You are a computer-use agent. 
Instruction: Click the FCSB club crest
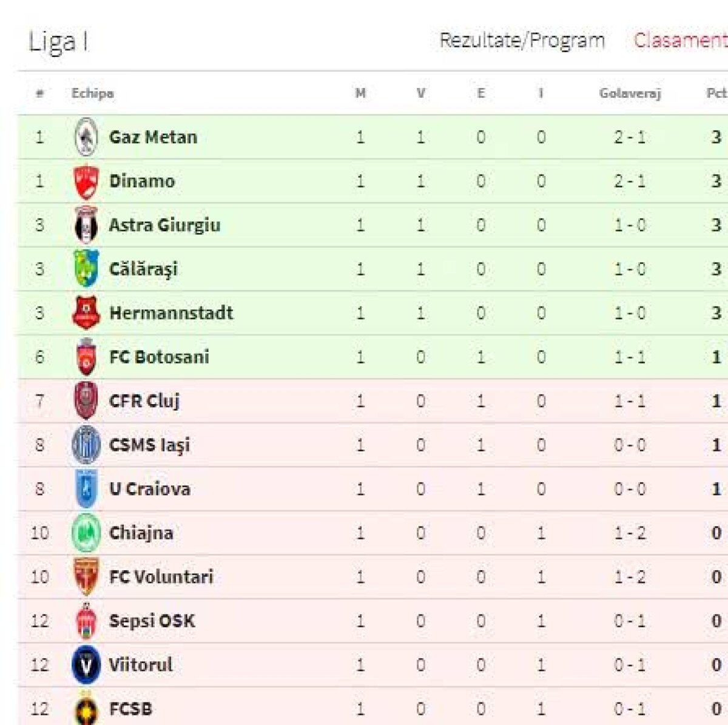click(86, 709)
